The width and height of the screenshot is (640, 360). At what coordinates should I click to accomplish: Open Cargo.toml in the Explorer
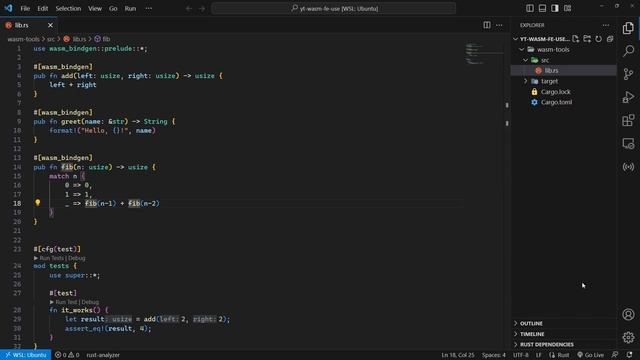[556, 102]
